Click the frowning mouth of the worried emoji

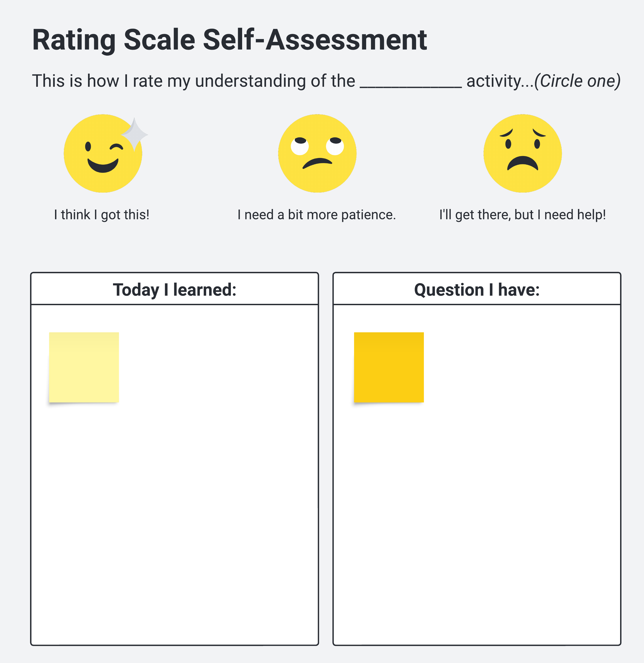[522, 163]
